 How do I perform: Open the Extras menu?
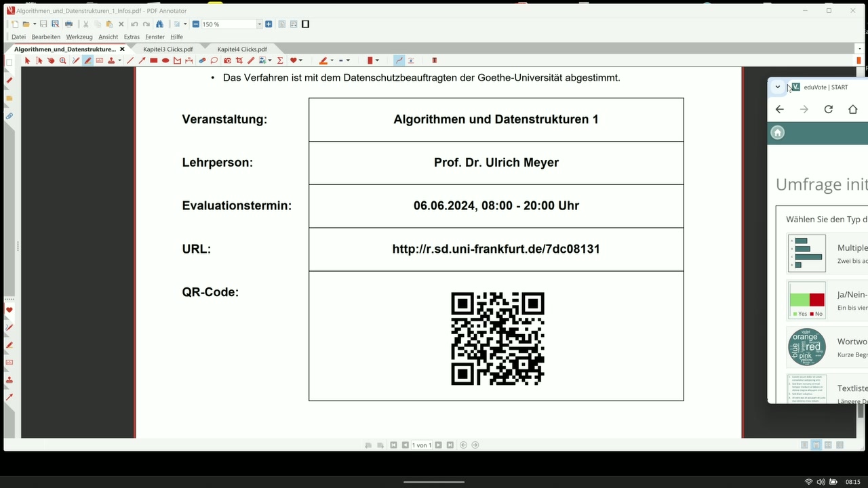pos(132,37)
